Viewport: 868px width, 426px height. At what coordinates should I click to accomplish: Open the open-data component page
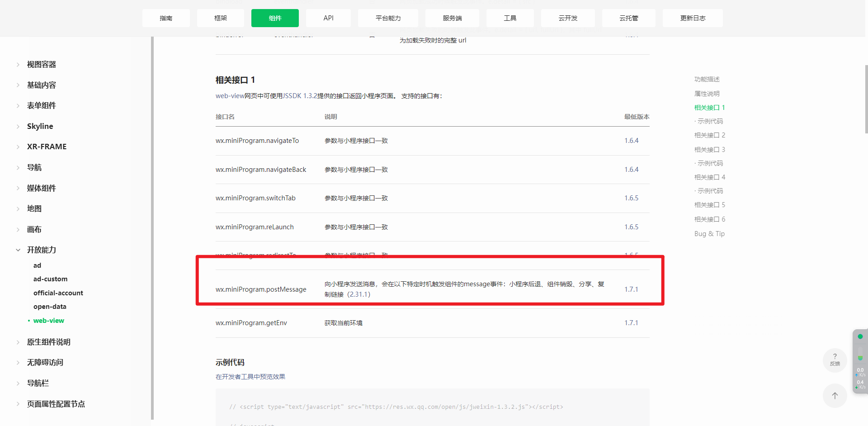click(x=50, y=307)
